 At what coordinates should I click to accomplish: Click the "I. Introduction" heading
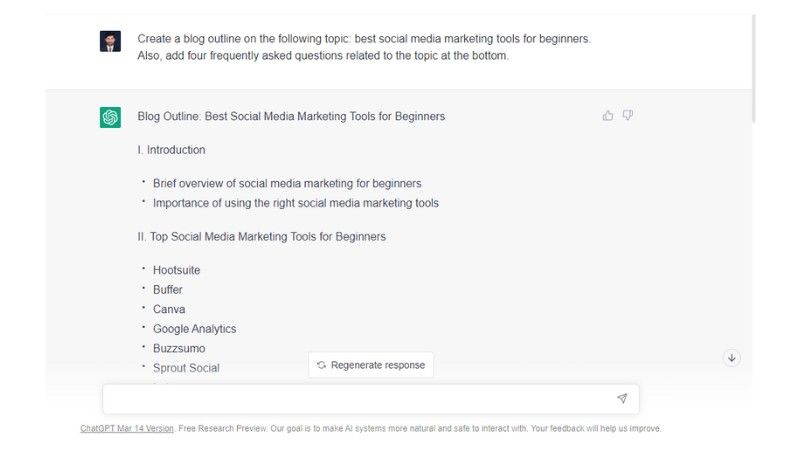[x=171, y=150]
